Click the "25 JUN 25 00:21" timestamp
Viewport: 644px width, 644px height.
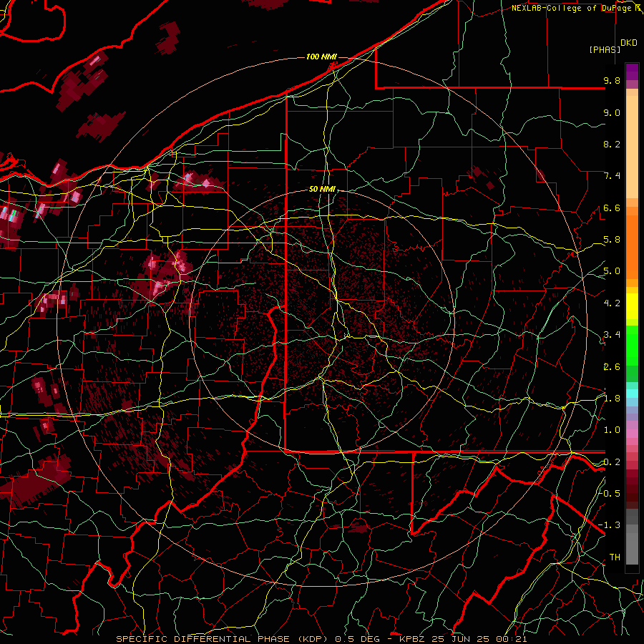(x=478, y=639)
